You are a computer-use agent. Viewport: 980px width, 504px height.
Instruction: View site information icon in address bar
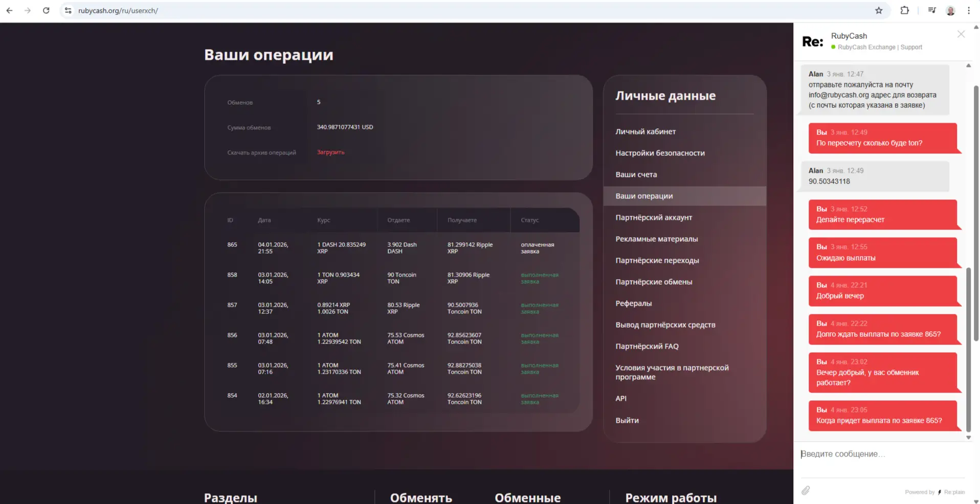pos(68,10)
